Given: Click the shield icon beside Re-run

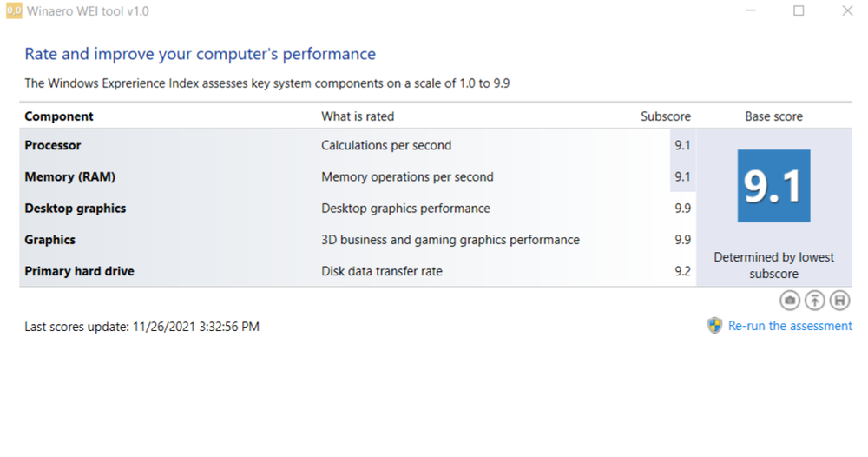Looking at the screenshot, I should 715,326.
